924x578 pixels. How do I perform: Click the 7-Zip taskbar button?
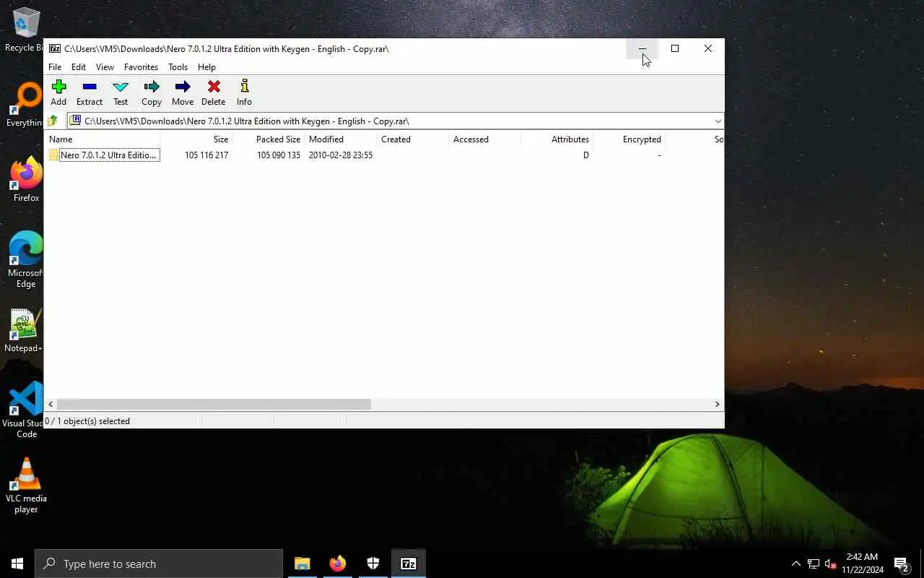click(x=409, y=564)
